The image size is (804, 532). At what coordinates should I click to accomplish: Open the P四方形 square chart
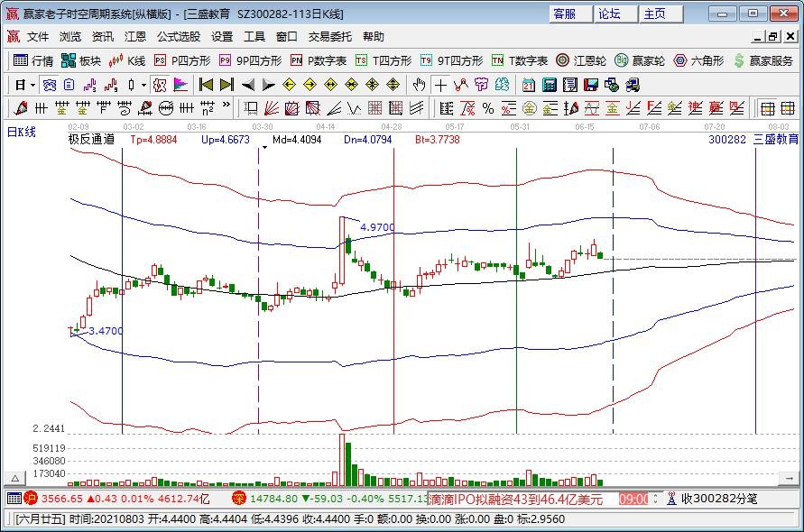click(181, 60)
